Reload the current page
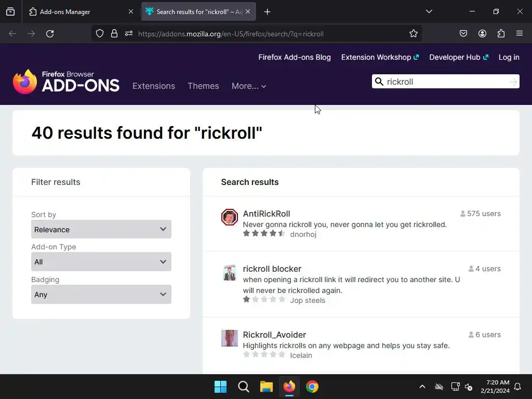Image resolution: width=532 pixels, height=399 pixels. tap(50, 34)
